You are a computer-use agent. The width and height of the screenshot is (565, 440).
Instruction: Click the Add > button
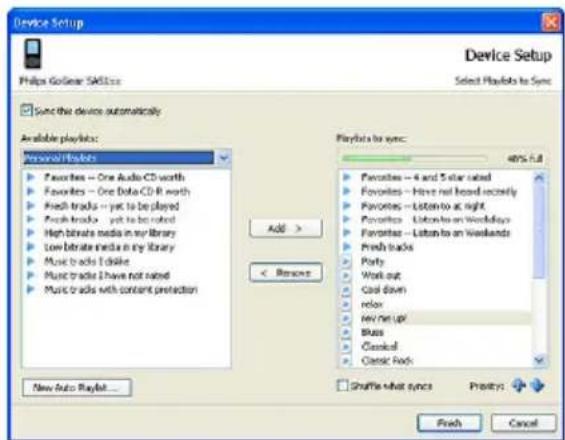pos(285,228)
